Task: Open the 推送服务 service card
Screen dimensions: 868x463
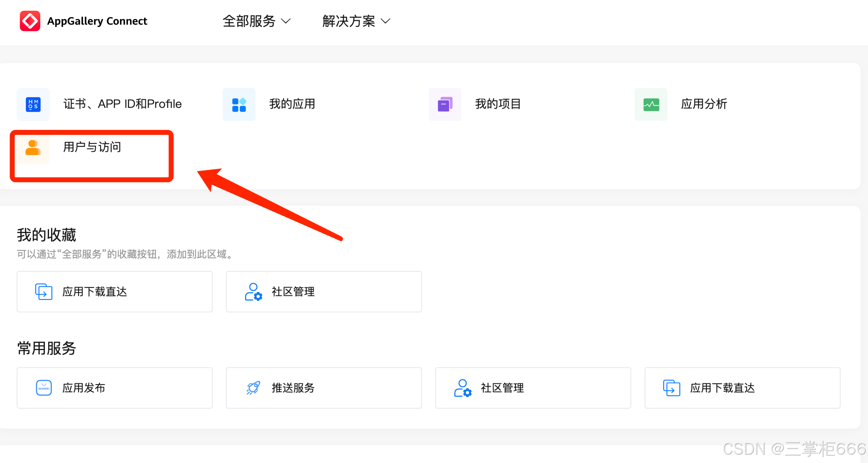Action: (324, 388)
